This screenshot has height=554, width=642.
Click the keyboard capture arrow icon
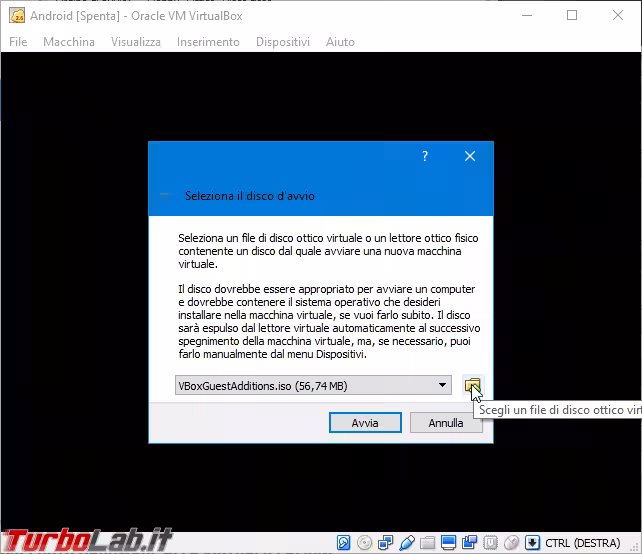coord(531,543)
